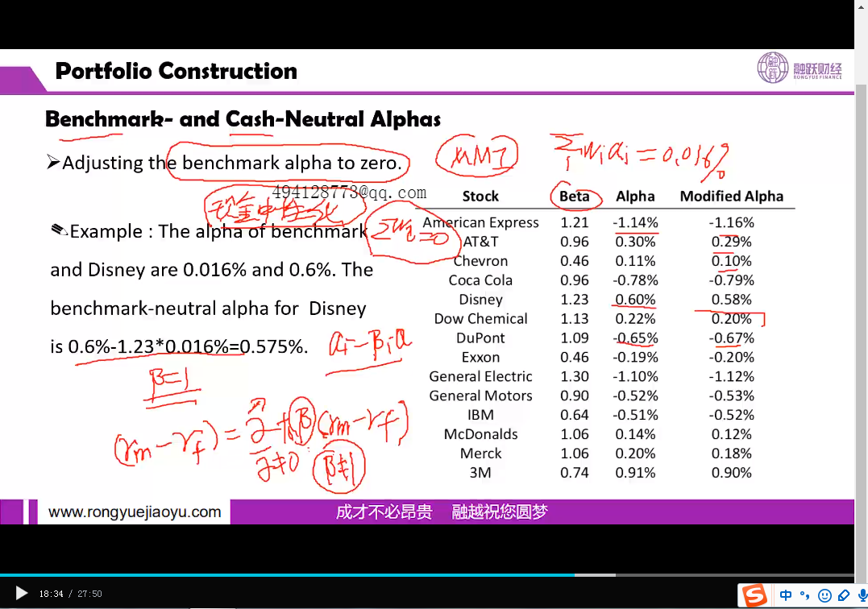The image size is (868, 609).
Task: Seek using the video progress bar
Action: pos(427,575)
